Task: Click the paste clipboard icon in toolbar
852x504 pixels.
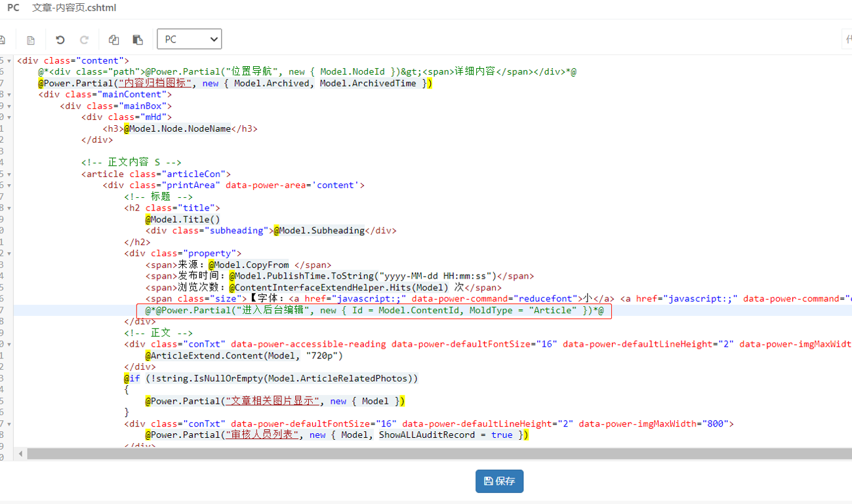Action: coord(138,40)
